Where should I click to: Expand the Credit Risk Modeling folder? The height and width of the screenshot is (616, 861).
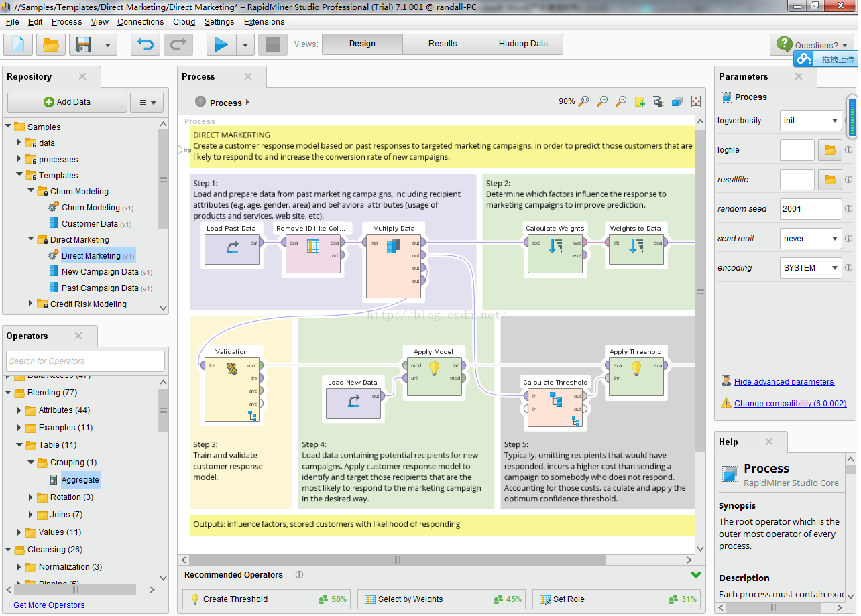coord(31,304)
